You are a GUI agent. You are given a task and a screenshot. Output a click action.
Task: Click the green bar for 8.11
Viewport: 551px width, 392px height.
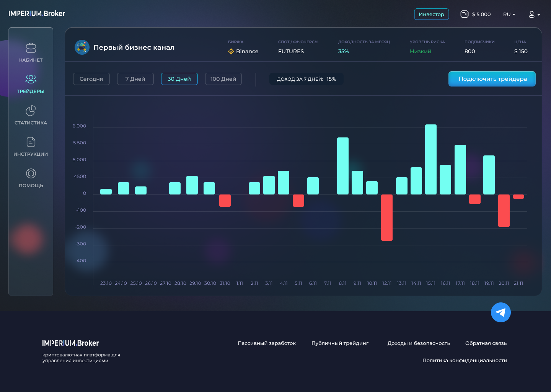point(343,166)
